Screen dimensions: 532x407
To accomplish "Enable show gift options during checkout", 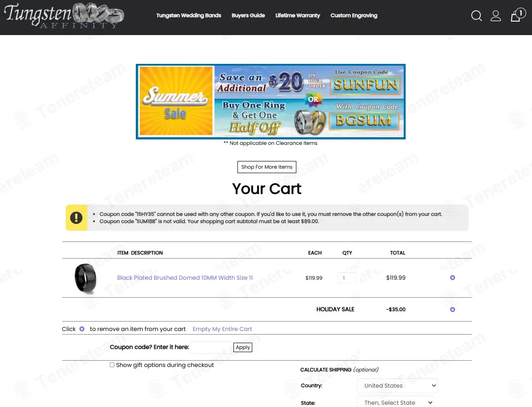I will click(112, 365).
